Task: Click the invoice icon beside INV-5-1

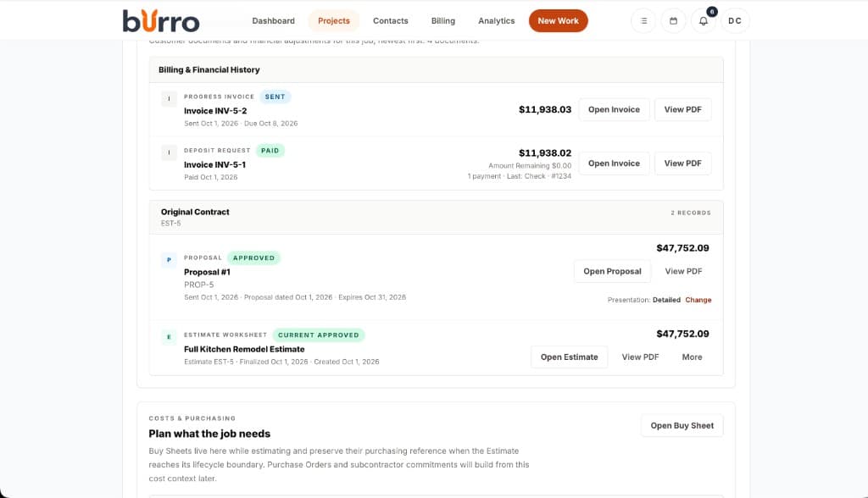Action: (169, 152)
